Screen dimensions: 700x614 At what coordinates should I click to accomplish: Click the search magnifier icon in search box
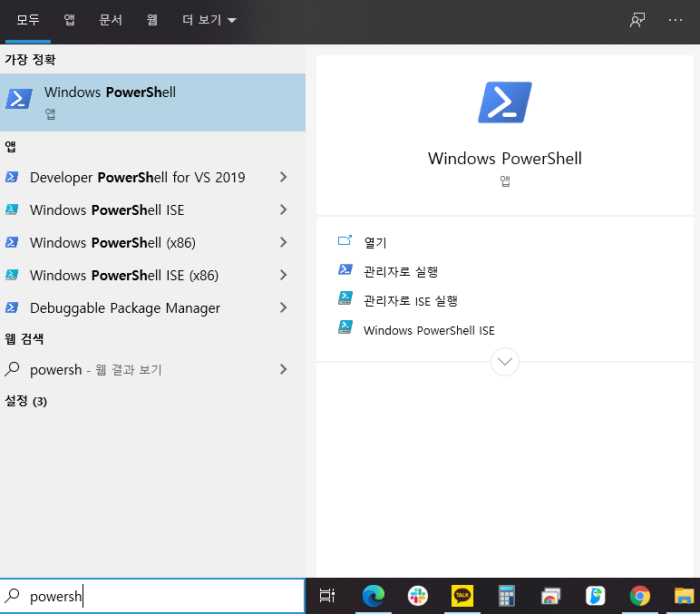coord(12,595)
